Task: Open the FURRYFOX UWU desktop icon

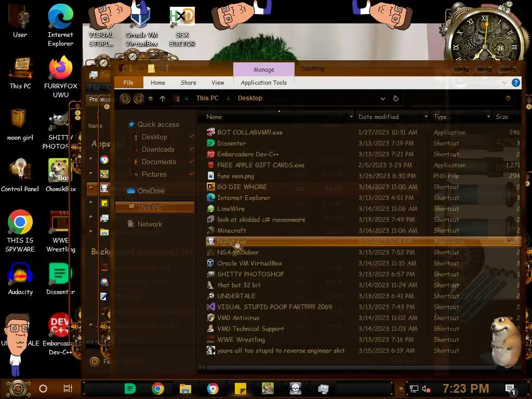Action: pos(60,76)
